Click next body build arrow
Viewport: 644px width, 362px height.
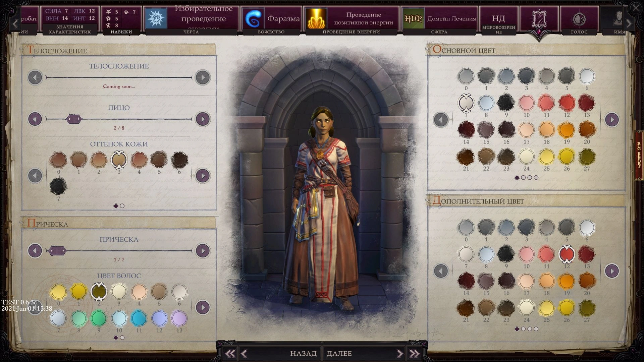point(203,77)
